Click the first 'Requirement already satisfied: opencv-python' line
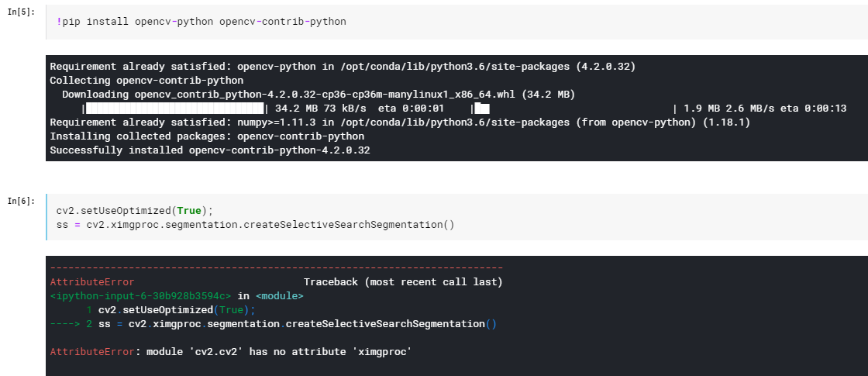Screen dimensions: 868x376 pyautogui.click(x=342, y=67)
